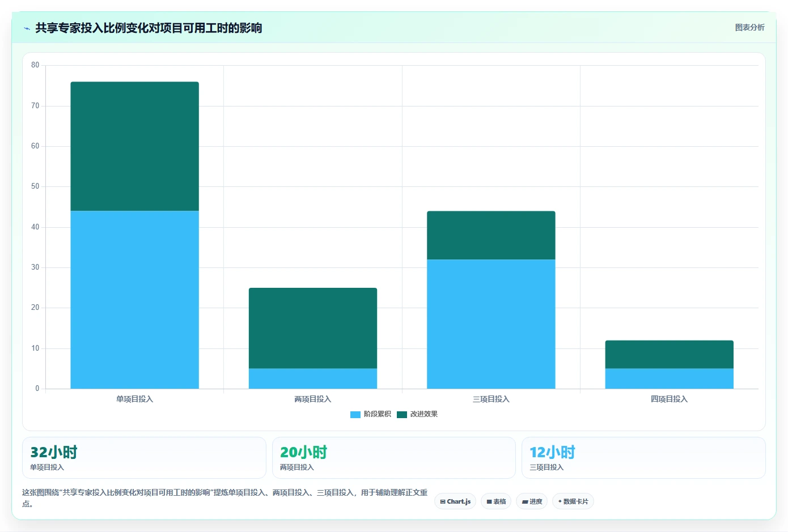The height and width of the screenshot is (532, 788).
Task: Click the y-axis value 50
Action: (x=35, y=186)
